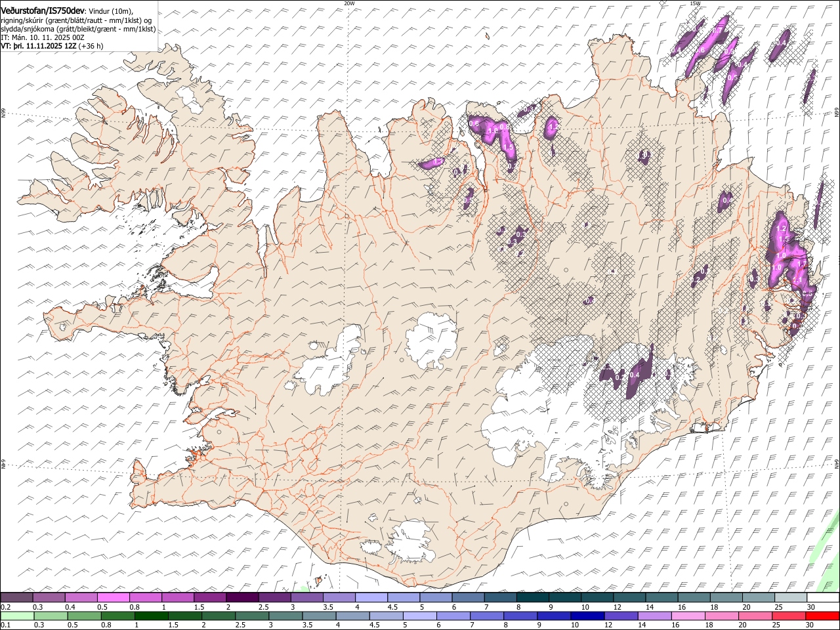Pick upper legend swatch between 0.4 and 0.5
This screenshot has height=630, width=840.
point(81,597)
